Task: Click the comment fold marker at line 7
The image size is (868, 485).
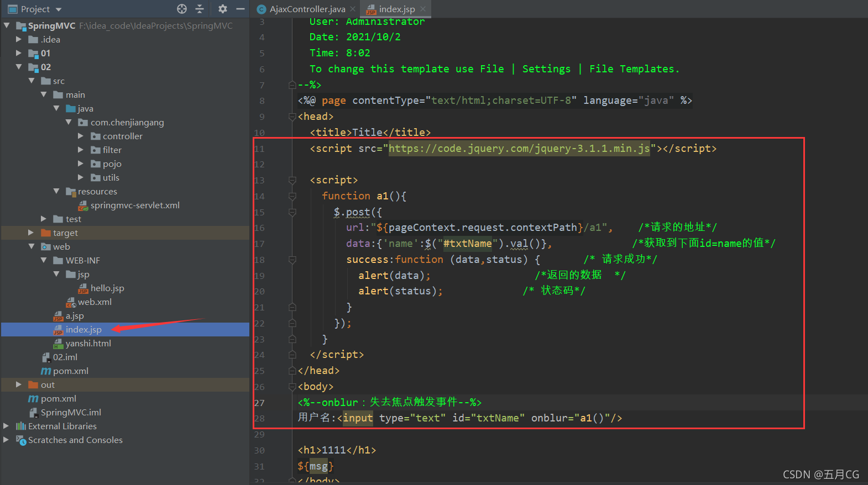Action: (292, 85)
